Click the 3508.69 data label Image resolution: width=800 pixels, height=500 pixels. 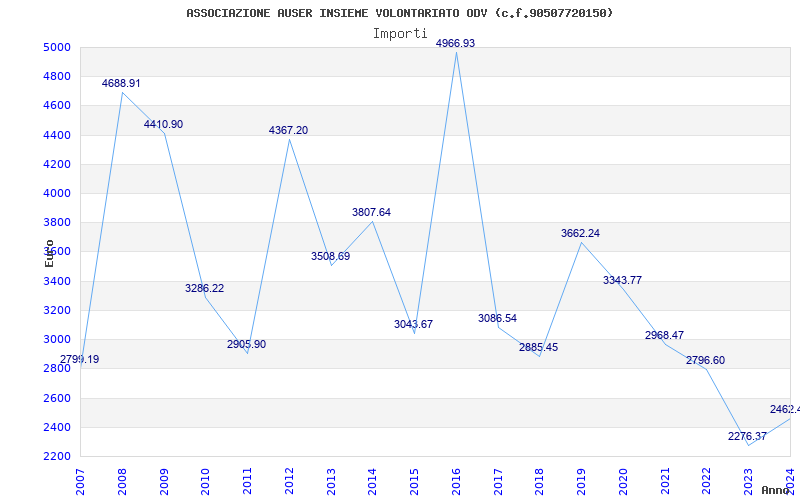(x=331, y=256)
